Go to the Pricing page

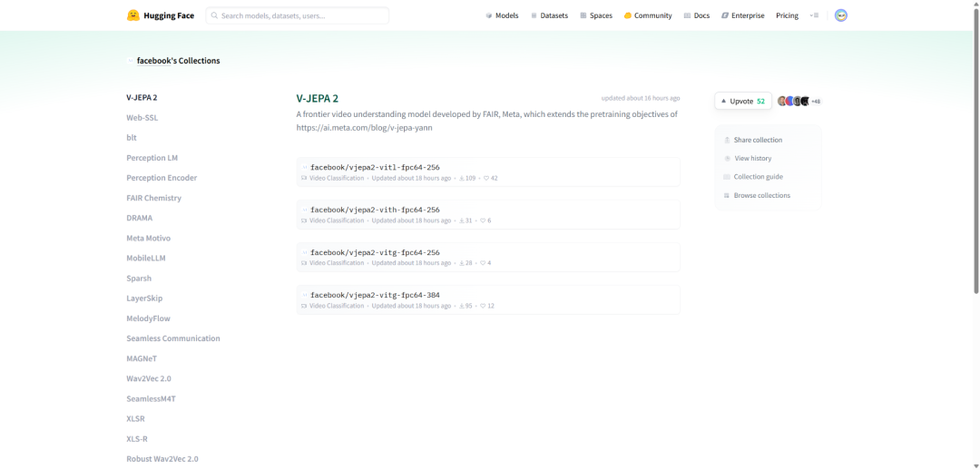point(787,15)
